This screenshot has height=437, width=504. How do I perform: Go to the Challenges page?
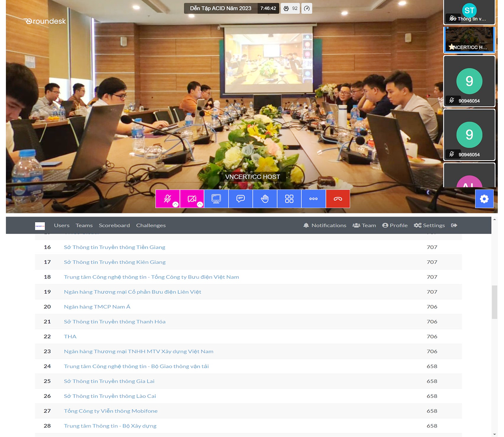click(x=151, y=225)
